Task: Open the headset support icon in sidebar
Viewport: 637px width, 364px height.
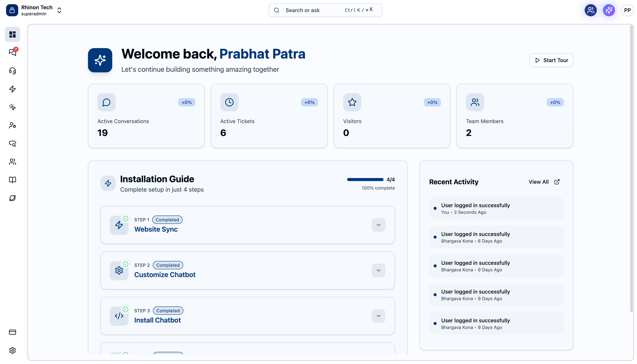Action: 12,71
